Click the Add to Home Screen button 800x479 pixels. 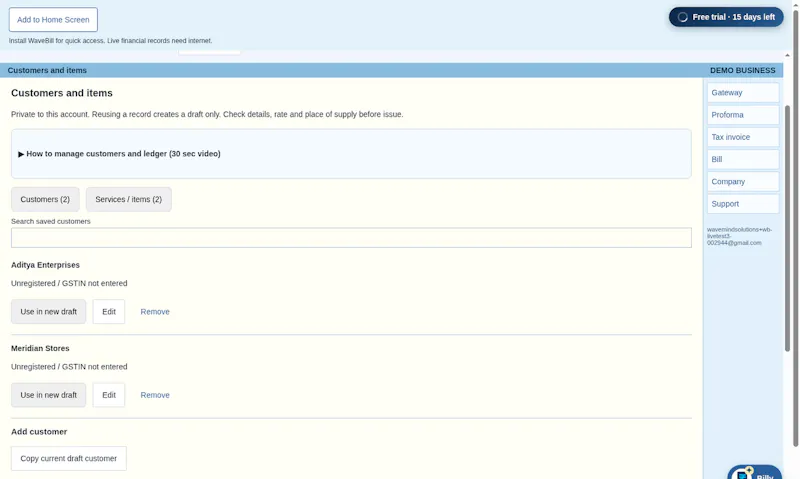(x=53, y=19)
